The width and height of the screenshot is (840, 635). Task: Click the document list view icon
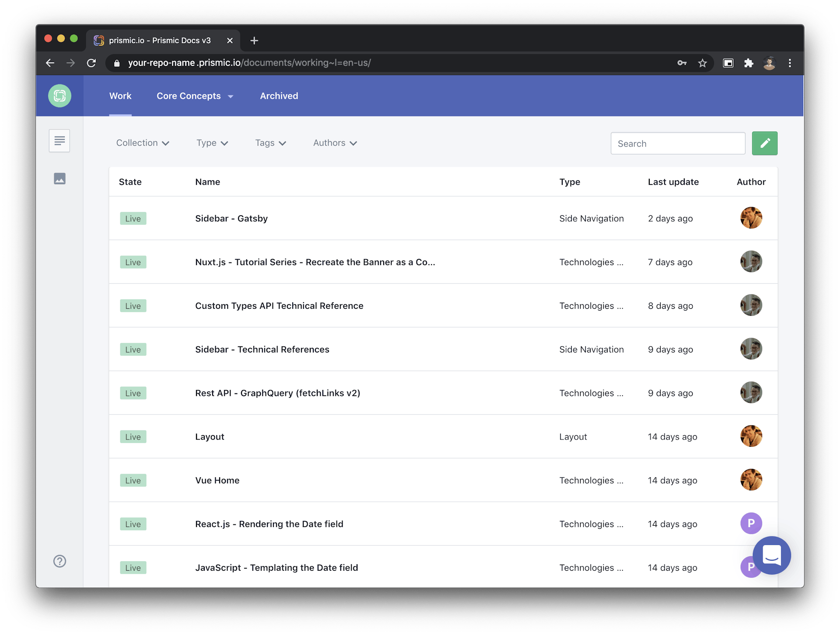click(x=59, y=141)
